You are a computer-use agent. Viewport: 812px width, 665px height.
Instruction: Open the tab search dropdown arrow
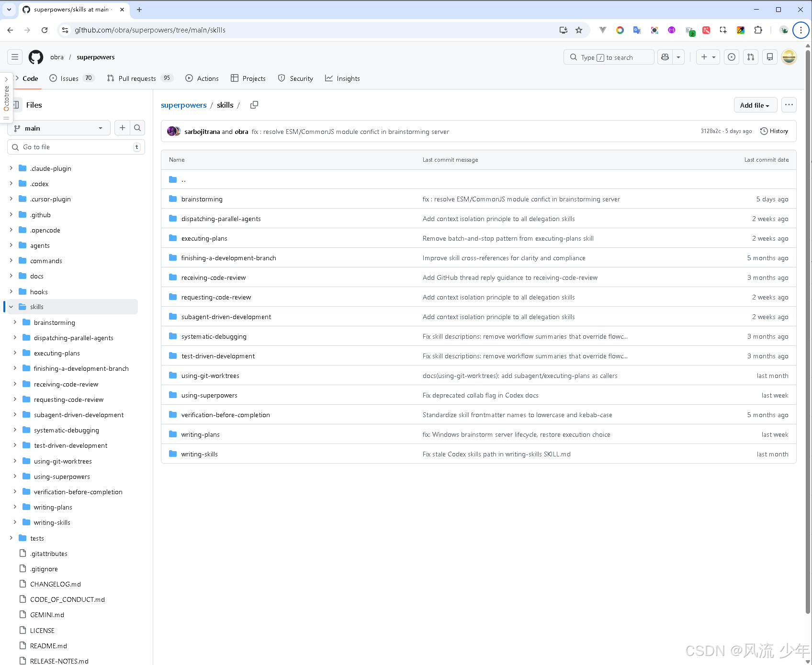point(9,10)
